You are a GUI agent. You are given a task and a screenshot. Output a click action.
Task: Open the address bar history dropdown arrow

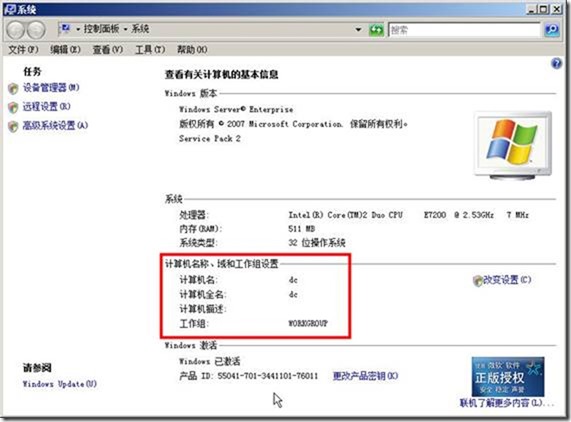point(358,29)
